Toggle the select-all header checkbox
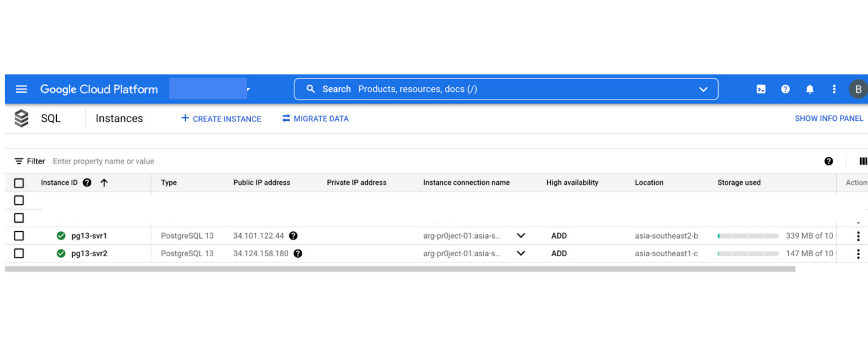The height and width of the screenshot is (338, 868). pos(19,183)
